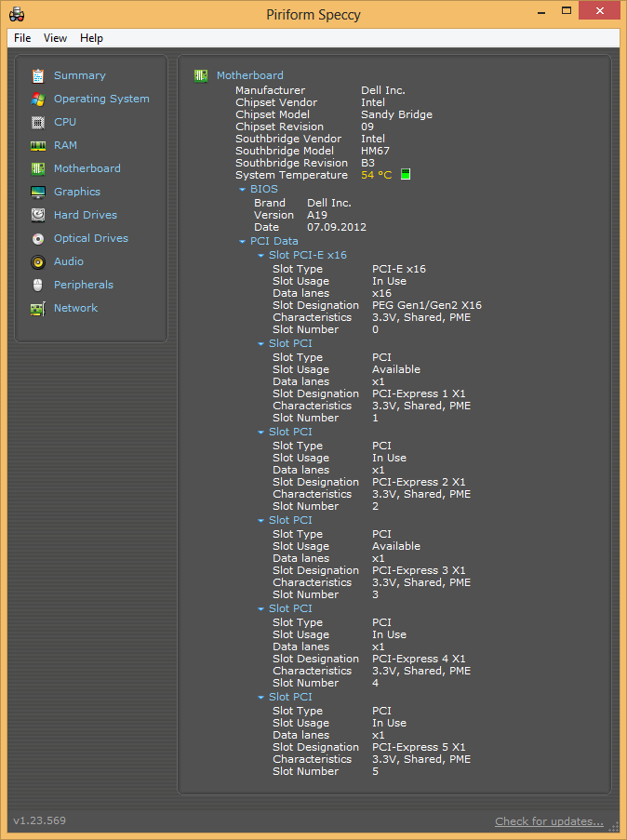Click the Check for updates link
This screenshot has height=840, width=627.
pos(549,821)
